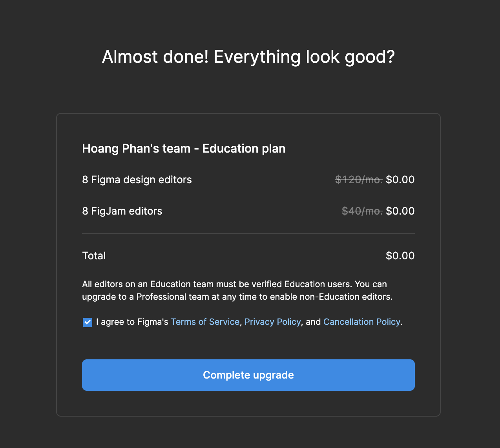Click the $0.00 total amount
This screenshot has width=500, height=448.
click(x=400, y=256)
